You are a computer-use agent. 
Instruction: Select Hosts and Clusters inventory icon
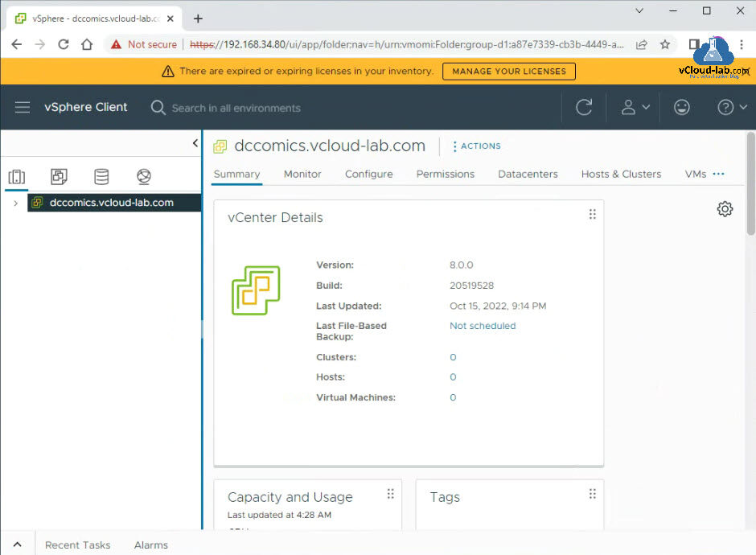coord(17,177)
